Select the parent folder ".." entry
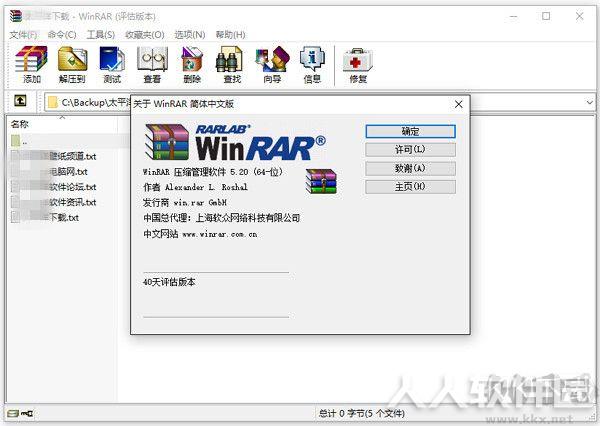The image size is (600, 426). [x=19, y=141]
